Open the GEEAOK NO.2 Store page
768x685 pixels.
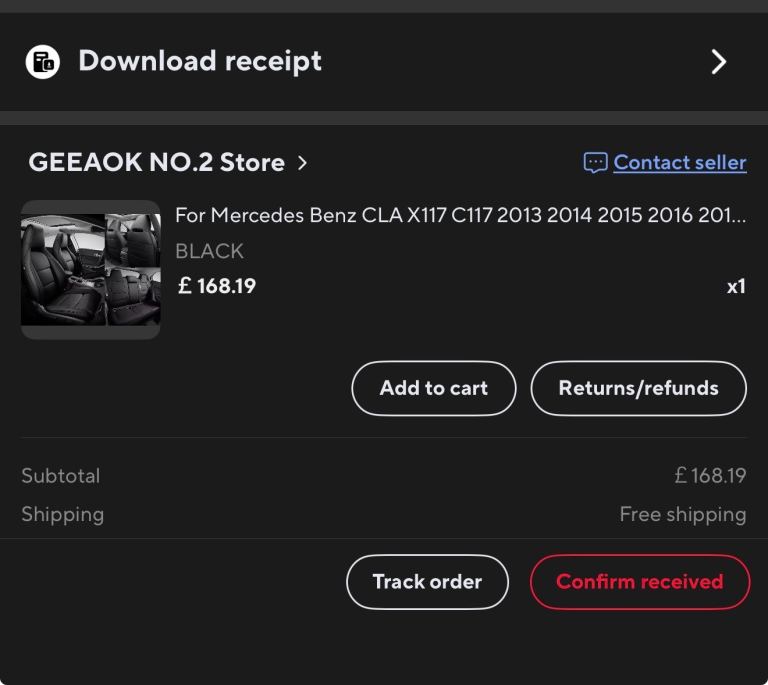156,162
